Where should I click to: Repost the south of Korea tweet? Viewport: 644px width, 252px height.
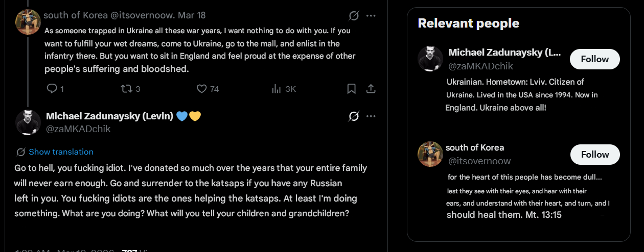(126, 89)
